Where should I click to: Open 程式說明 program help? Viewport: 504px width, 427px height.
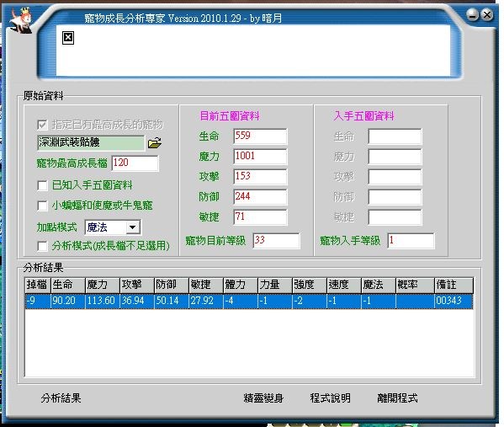330,398
